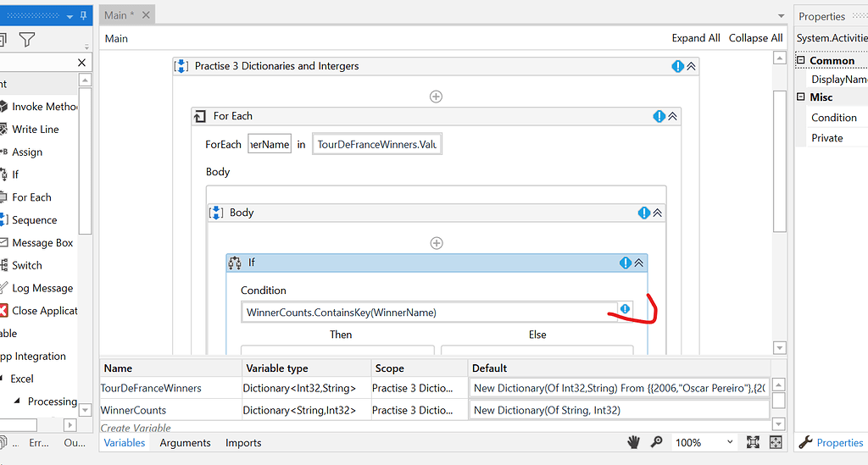
Task: Close the Main workflow tab
Action: coord(146,15)
